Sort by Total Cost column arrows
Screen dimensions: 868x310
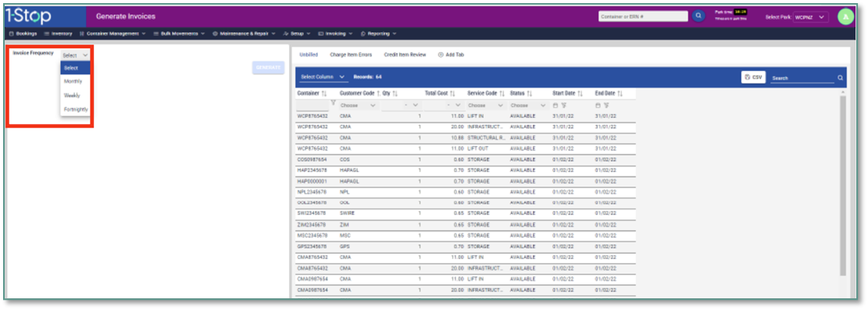(452, 94)
